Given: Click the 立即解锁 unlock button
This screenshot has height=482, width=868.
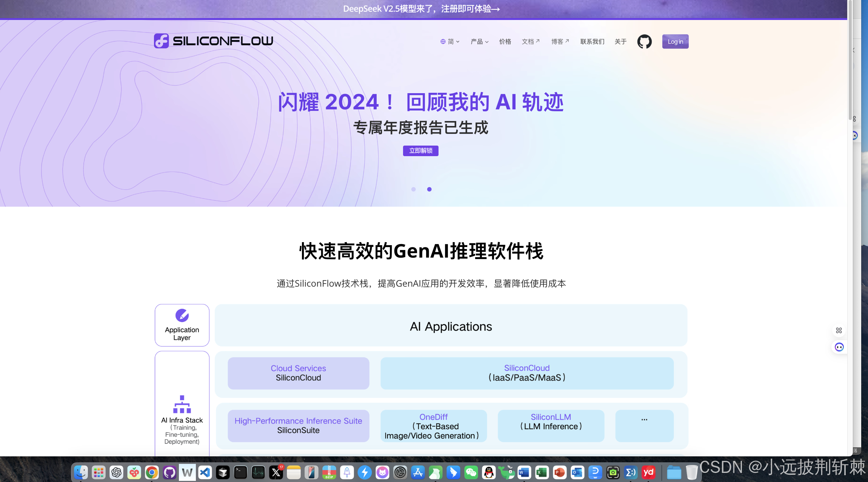Looking at the screenshot, I should pyautogui.click(x=421, y=151).
